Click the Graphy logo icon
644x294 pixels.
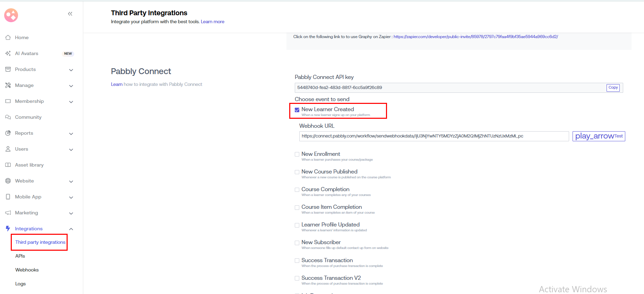(11, 15)
